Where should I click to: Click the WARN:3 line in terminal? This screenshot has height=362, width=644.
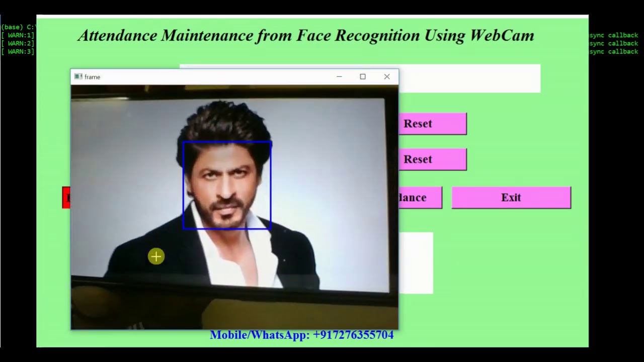click(x=18, y=51)
